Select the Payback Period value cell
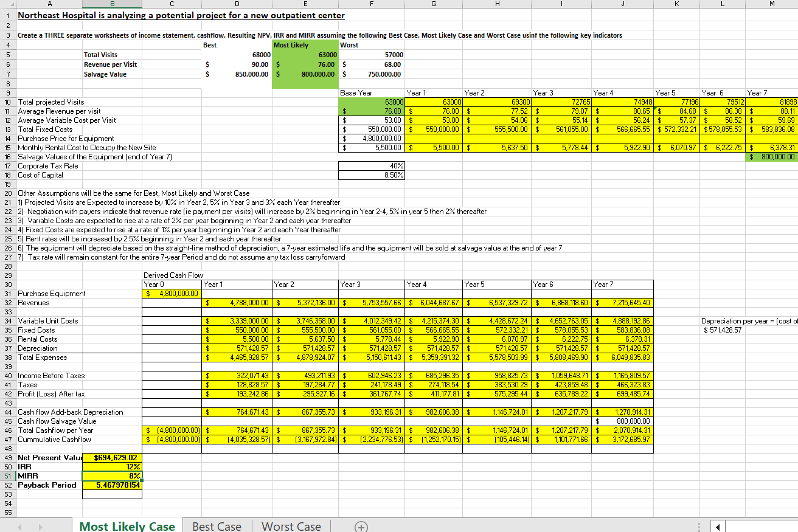 pyautogui.click(x=112, y=485)
